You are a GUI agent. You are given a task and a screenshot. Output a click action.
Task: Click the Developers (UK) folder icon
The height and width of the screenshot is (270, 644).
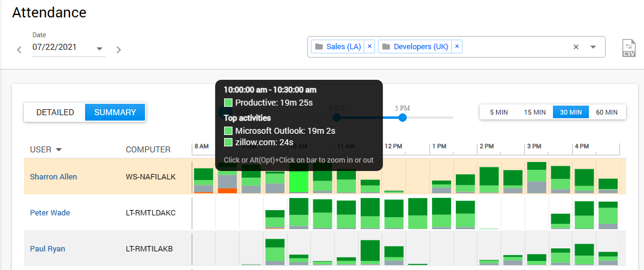[386, 47]
